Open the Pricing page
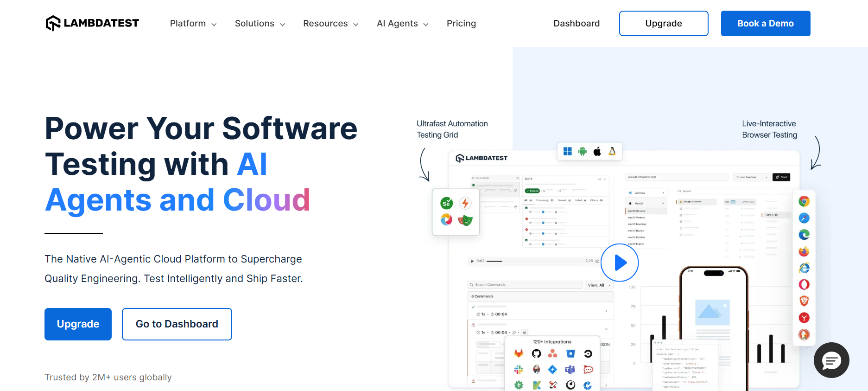 [x=461, y=24]
